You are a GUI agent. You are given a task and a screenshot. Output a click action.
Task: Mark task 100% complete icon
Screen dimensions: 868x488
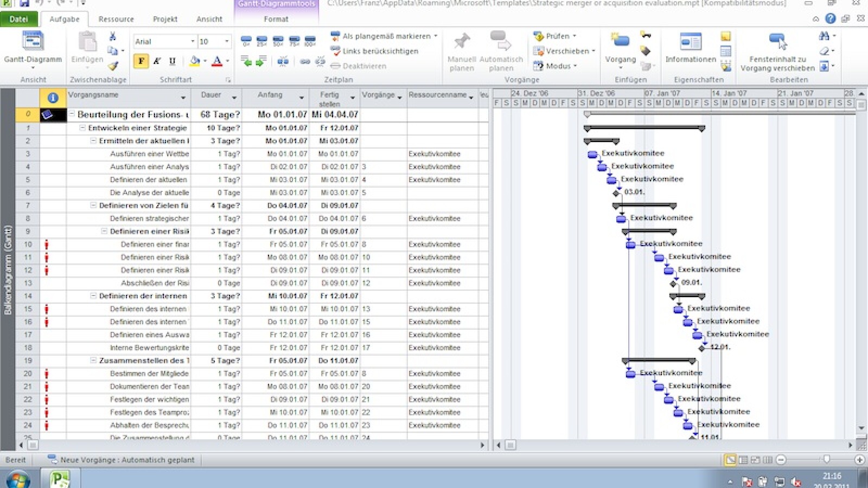pos(310,41)
